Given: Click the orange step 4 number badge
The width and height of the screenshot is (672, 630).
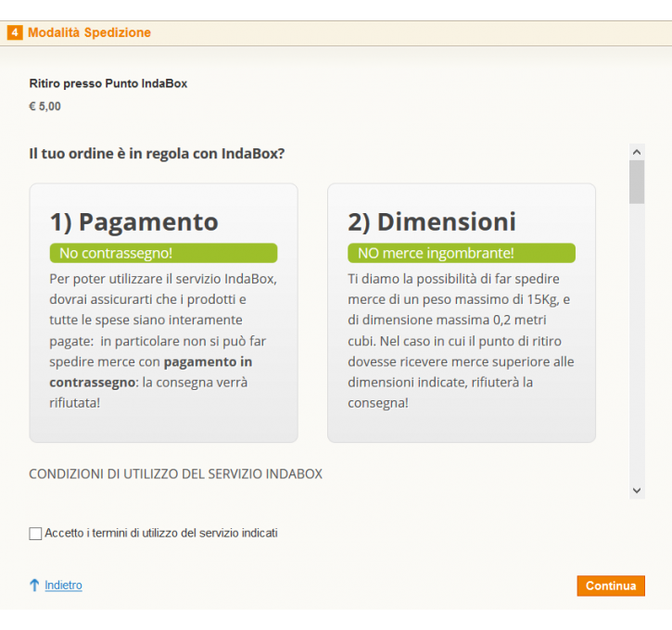Looking at the screenshot, I should 15,32.
